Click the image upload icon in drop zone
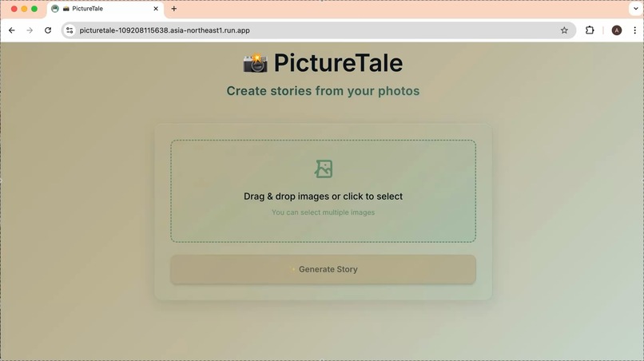This screenshot has height=361, width=644. [x=324, y=169]
